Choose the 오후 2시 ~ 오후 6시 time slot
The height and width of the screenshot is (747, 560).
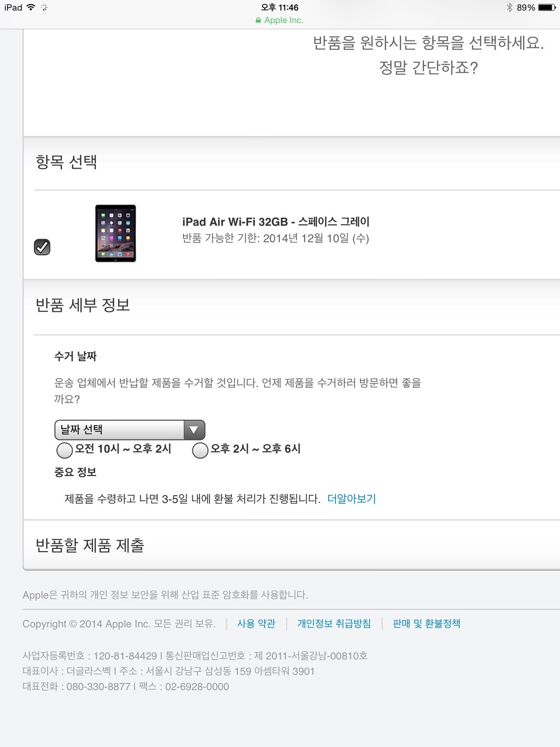click(x=200, y=450)
